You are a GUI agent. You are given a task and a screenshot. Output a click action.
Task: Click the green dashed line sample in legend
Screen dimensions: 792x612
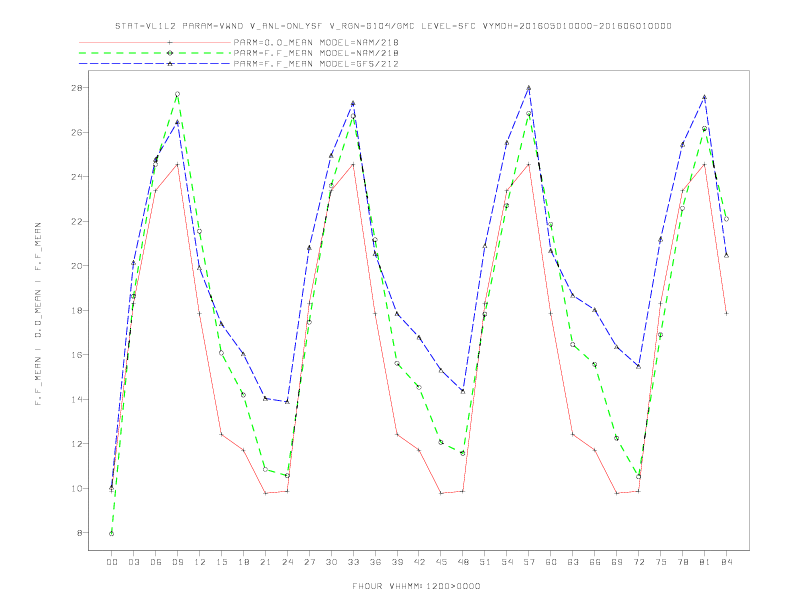(x=155, y=53)
